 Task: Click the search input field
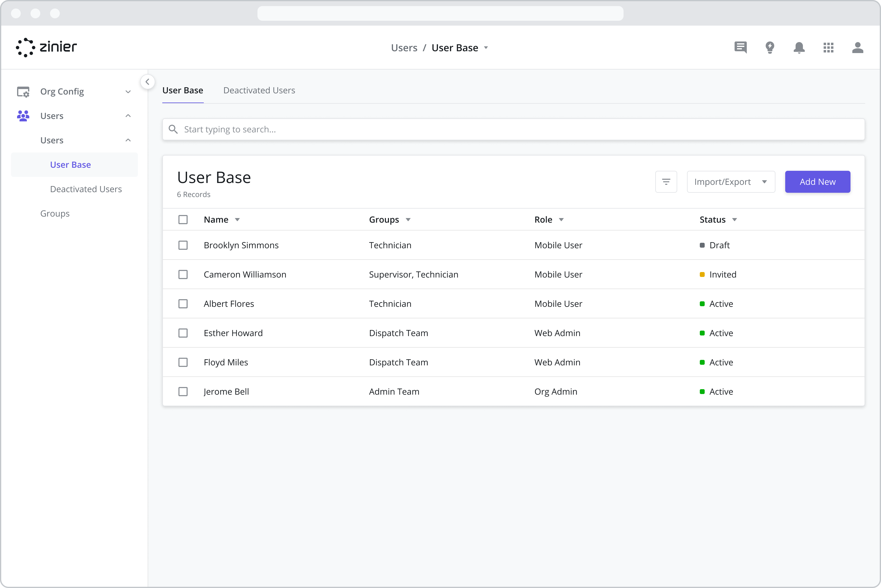click(x=514, y=129)
